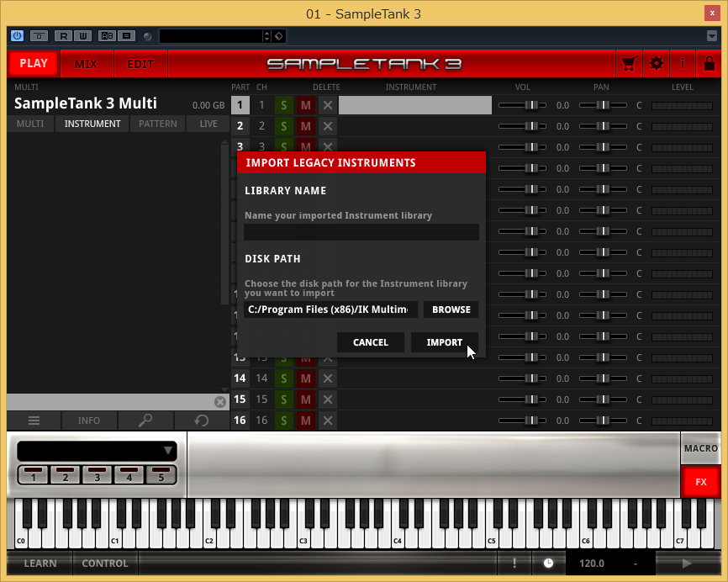Select macro slot 3
Viewport: 728px width, 582px height.
tap(97, 474)
